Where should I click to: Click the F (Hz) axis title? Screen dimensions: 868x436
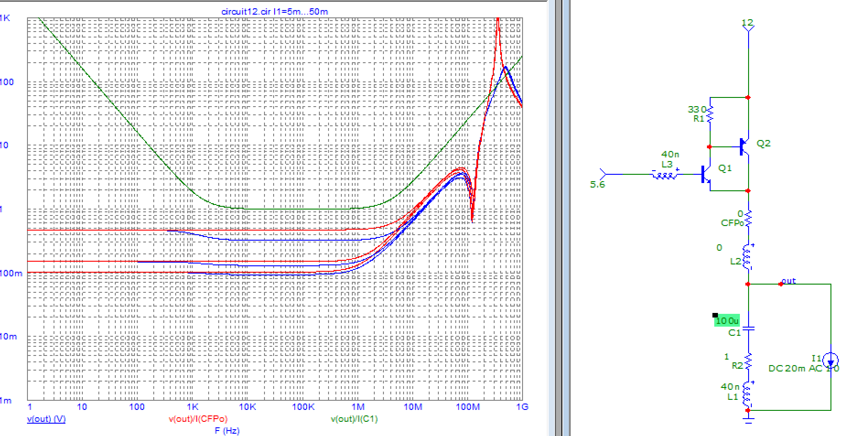point(227,431)
